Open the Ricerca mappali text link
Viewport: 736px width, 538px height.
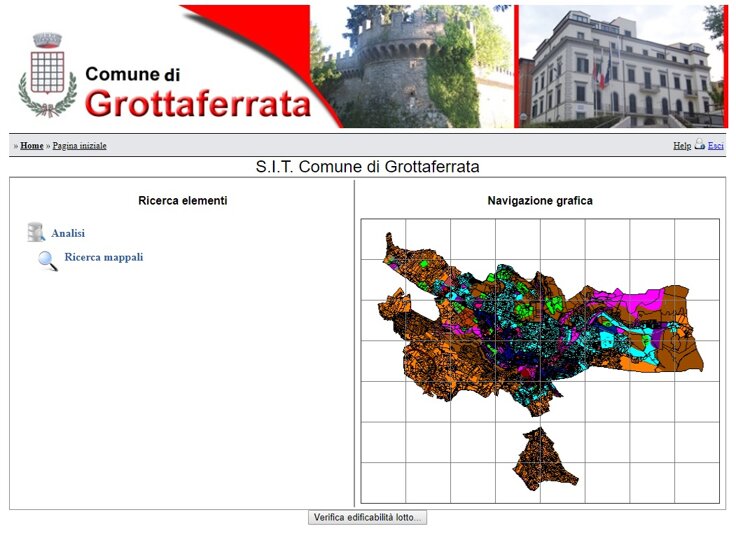pyautogui.click(x=103, y=257)
